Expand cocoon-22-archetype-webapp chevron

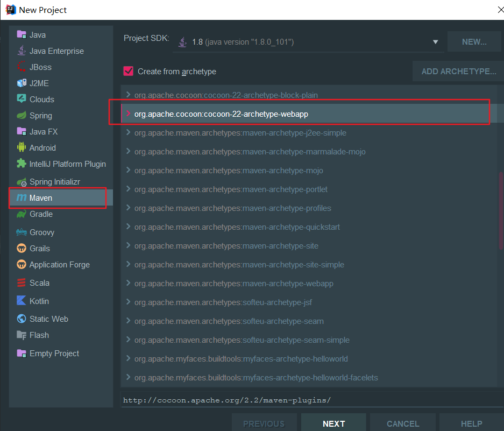click(128, 113)
